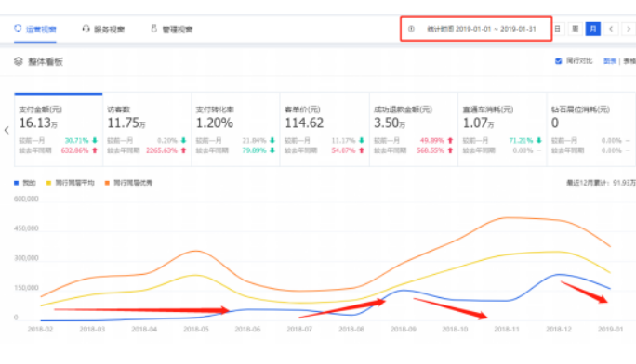Switch to the 服务视窗 tab

(x=103, y=29)
